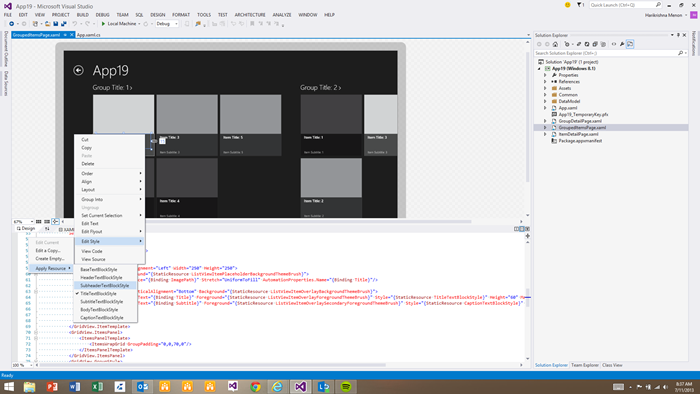Open Chrome from the Windows taskbar
700x394 pixels.
tap(255, 386)
